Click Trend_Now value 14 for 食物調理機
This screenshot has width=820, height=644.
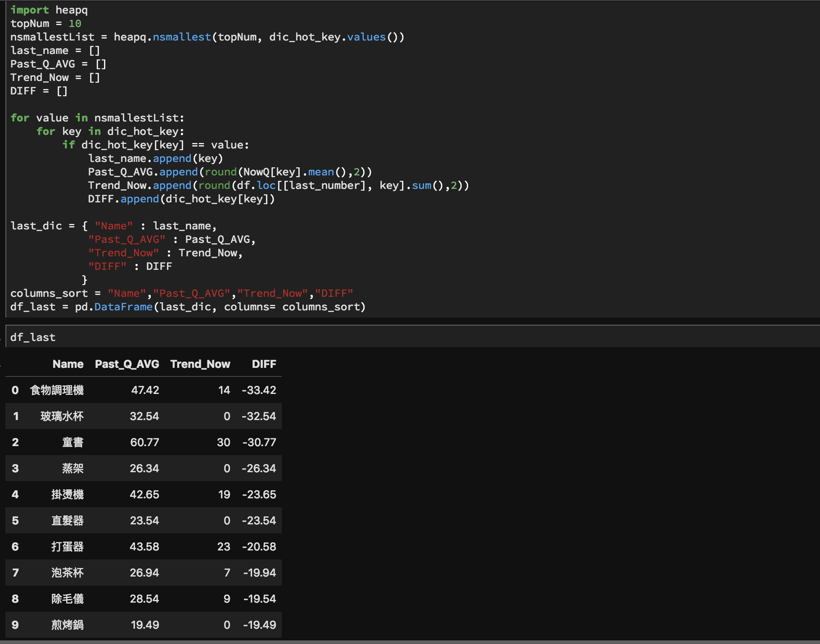pyautogui.click(x=224, y=390)
